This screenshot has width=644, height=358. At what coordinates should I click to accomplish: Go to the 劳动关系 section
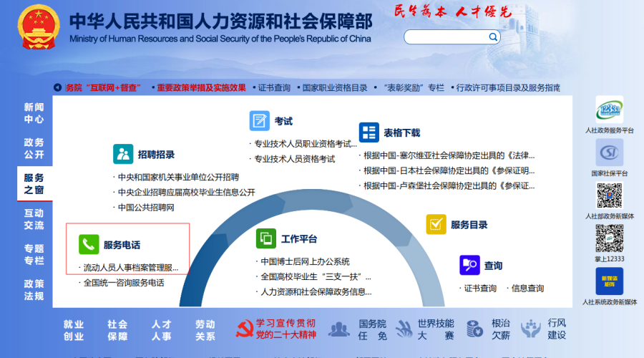click(x=205, y=330)
